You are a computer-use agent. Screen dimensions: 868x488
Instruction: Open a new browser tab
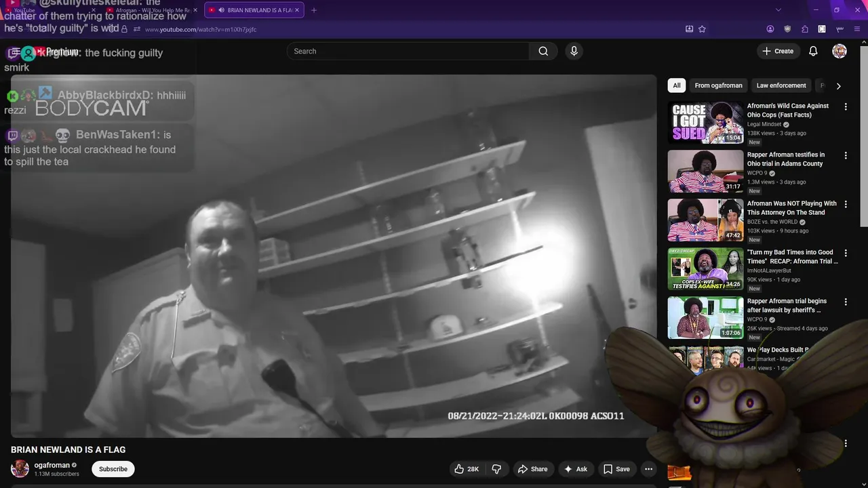point(313,10)
